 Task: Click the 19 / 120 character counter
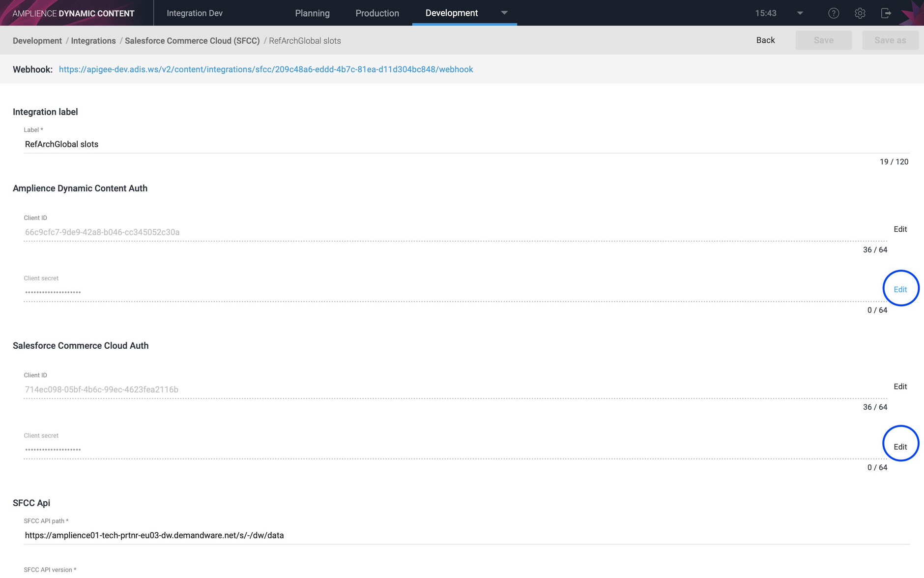pos(894,162)
